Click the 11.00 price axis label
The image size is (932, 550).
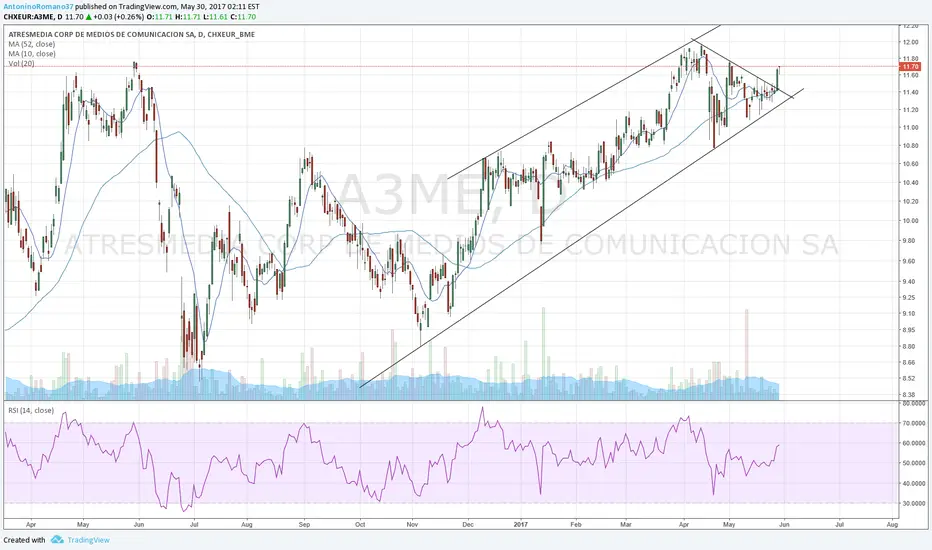911,127
